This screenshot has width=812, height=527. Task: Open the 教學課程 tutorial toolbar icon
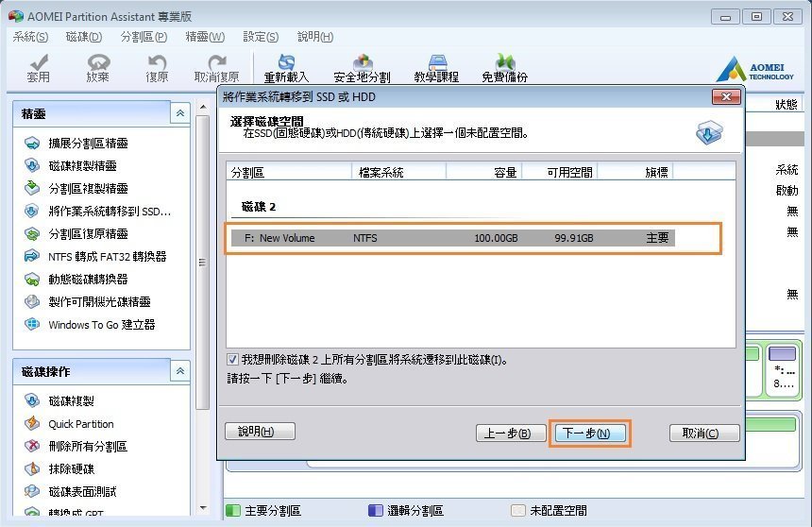coord(437,62)
